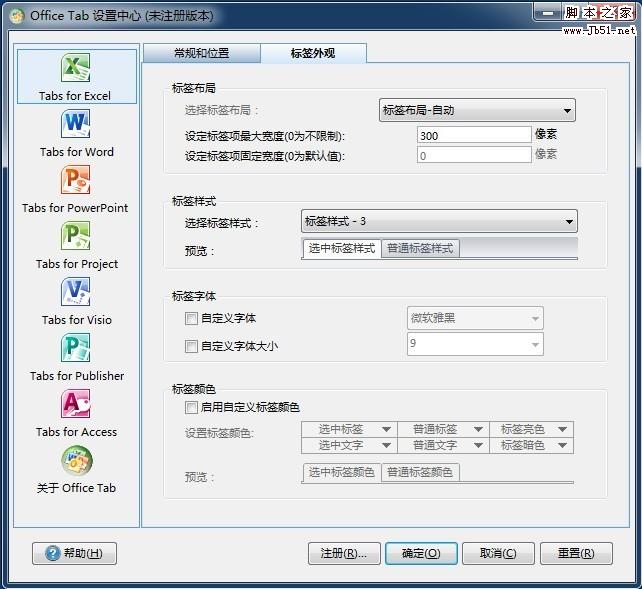Screen dimensions: 642x589
Task: Open the 选中文字 color dropdown
Action: (349, 445)
